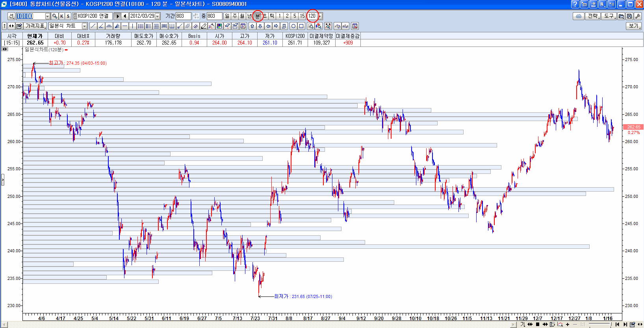
Task: Open the 일본식 차트 chart type dropdown
Action: point(84,26)
